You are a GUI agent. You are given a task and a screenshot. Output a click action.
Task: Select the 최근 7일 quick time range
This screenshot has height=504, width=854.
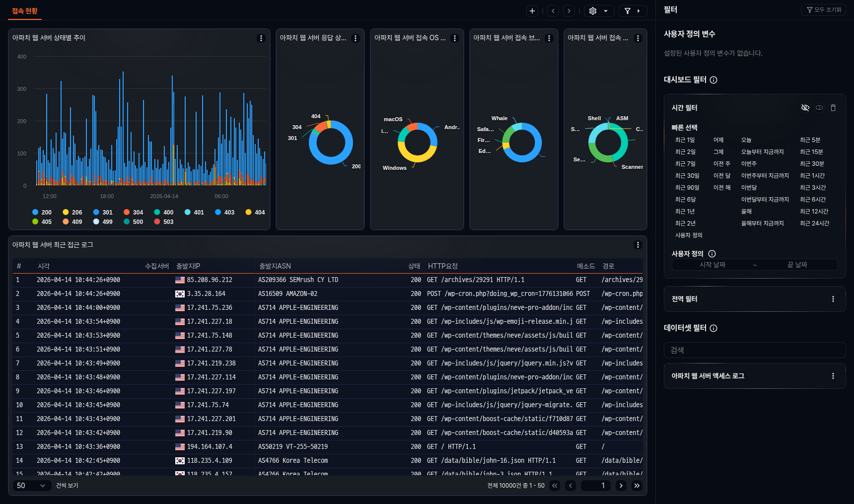coord(685,164)
